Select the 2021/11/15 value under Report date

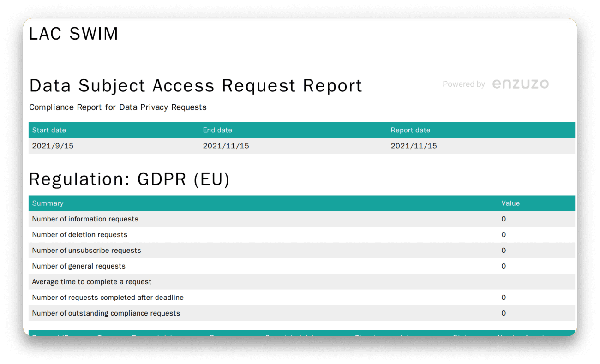[414, 146]
